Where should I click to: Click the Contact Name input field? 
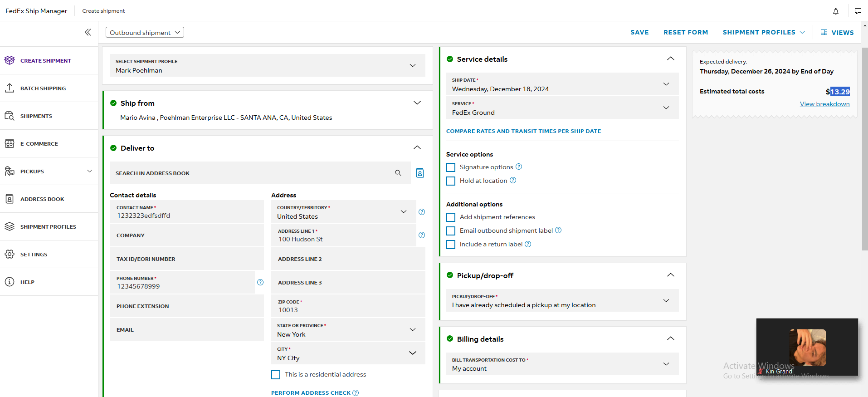click(x=187, y=212)
